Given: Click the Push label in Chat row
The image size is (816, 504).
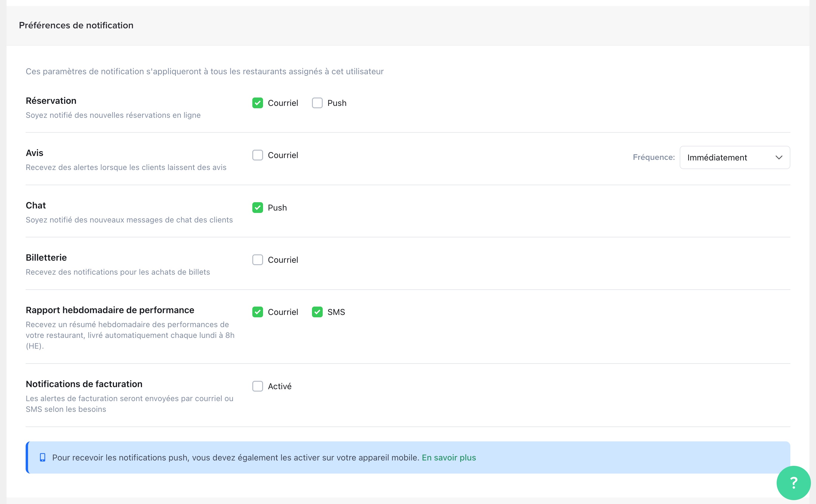Looking at the screenshot, I should click(277, 208).
